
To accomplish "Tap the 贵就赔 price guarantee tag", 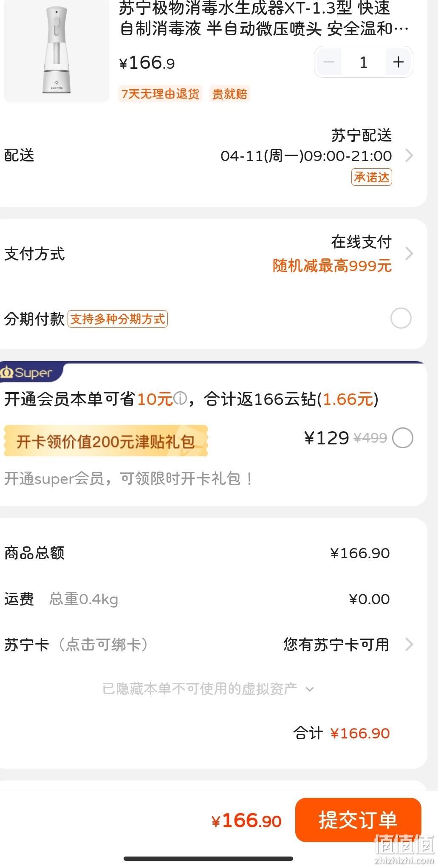I will click(x=229, y=94).
